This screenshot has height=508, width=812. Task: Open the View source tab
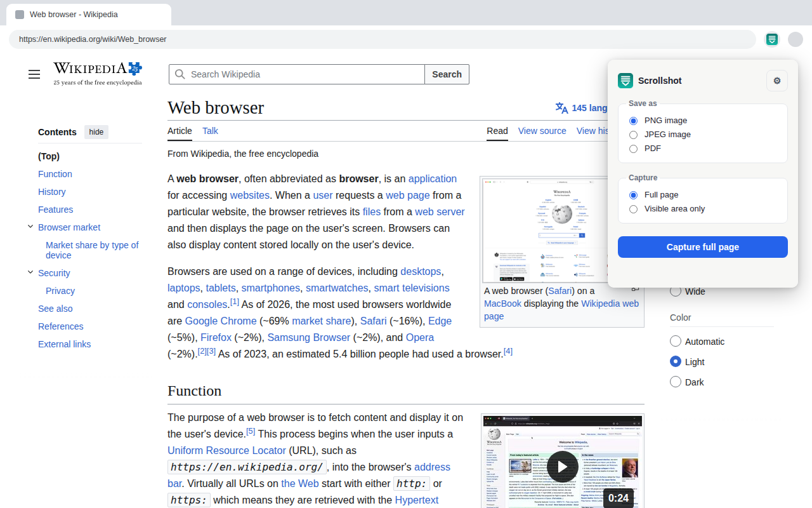point(542,131)
